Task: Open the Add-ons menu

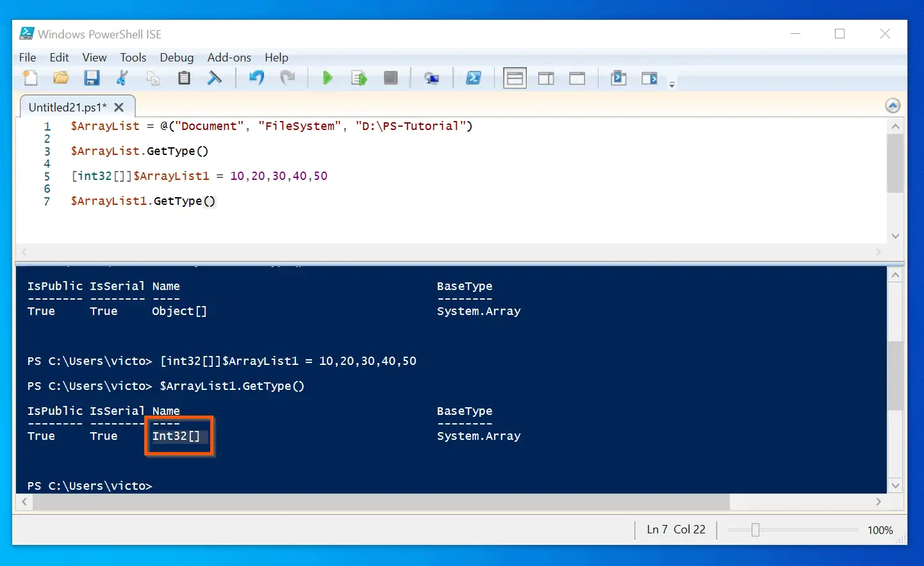Action: coord(229,58)
